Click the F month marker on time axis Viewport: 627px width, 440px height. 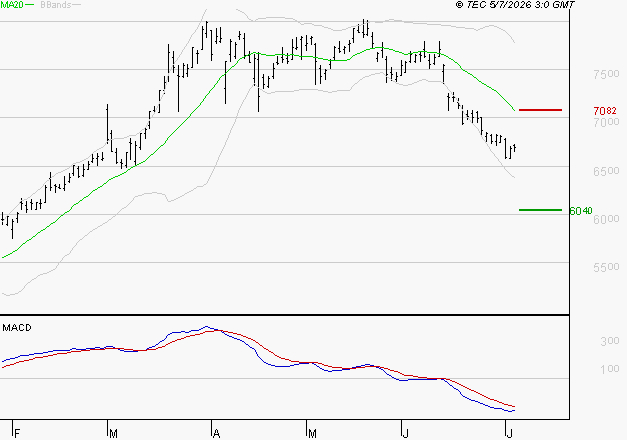point(17,433)
